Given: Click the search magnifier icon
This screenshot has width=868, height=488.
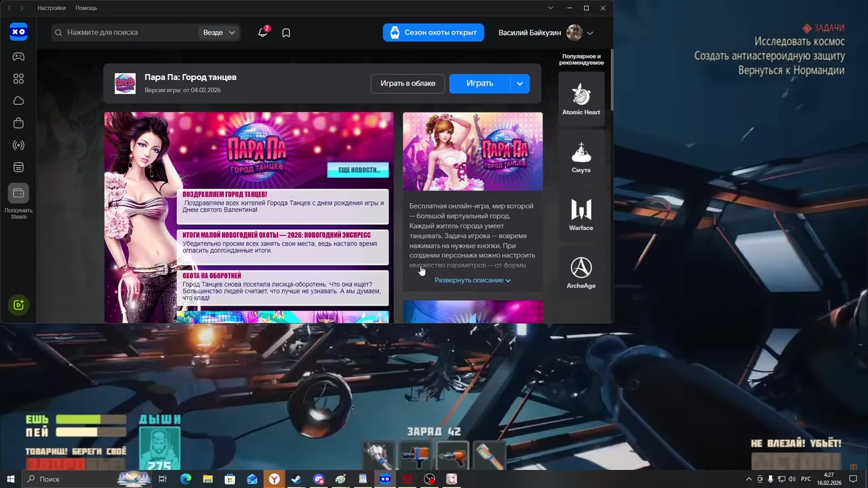Looking at the screenshot, I should [59, 33].
